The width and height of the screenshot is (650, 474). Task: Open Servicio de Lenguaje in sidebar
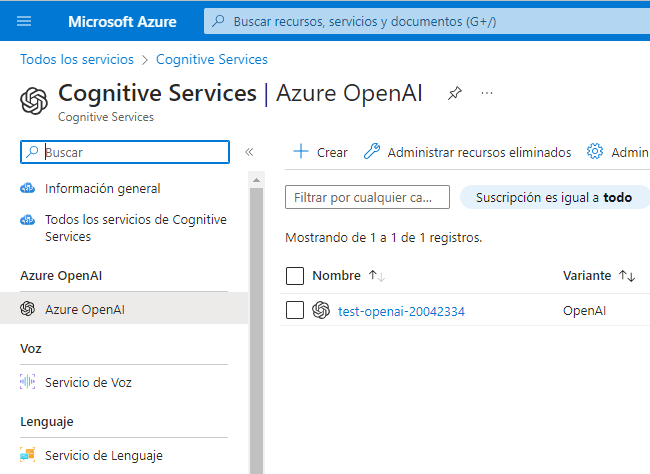(x=104, y=455)
